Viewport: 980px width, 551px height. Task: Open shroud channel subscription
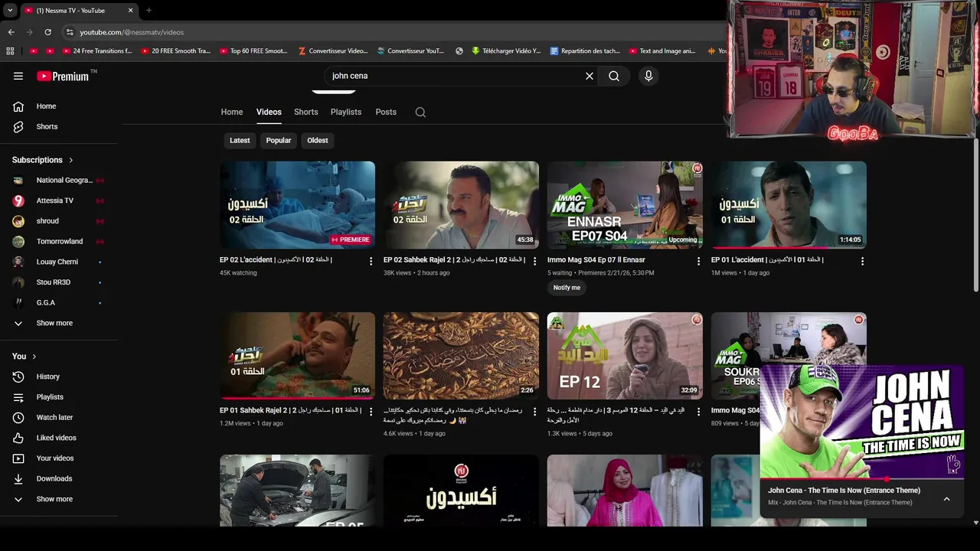[58, 221]
